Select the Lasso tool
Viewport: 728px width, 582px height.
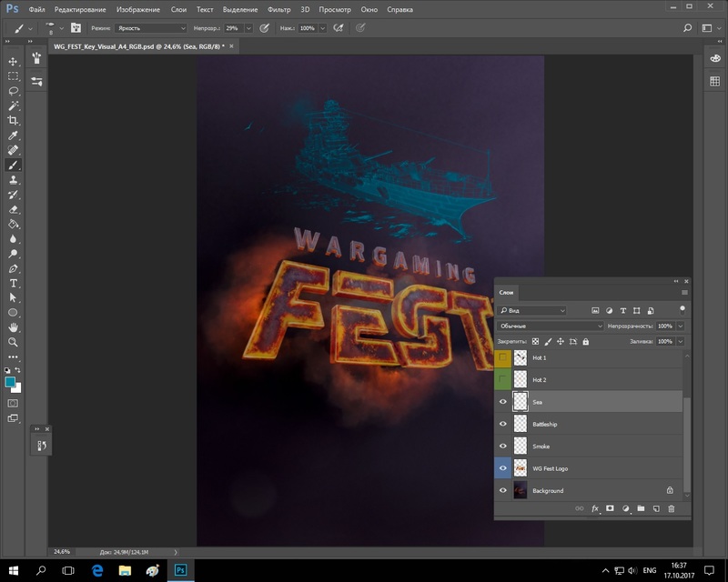click(13, 91)
